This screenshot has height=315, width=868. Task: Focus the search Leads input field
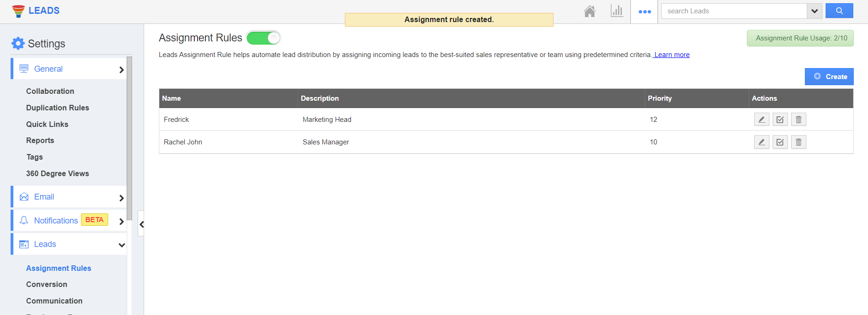[734, 11]
